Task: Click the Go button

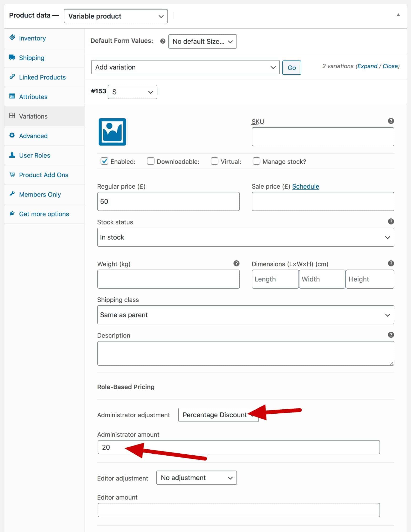Action: click(292, 67)
